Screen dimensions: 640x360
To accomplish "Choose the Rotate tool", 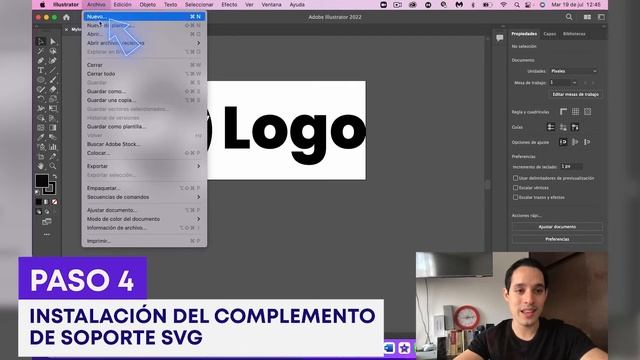I will click(x=41, y=99).
